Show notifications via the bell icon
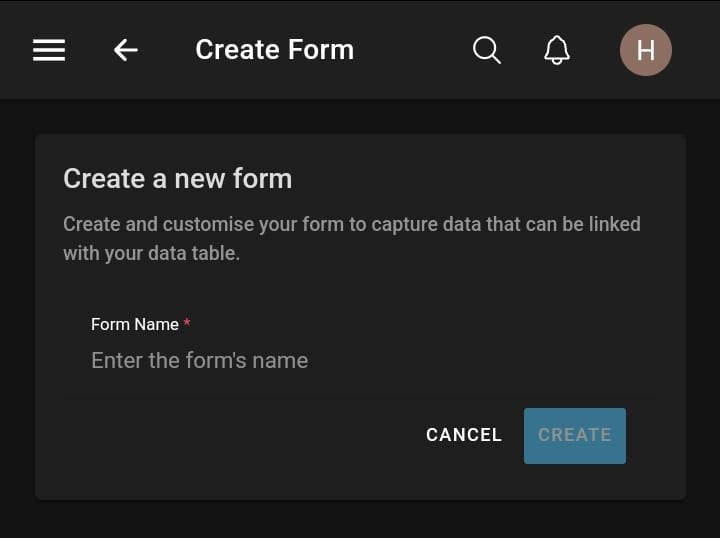The image size is (720, 538). 557,50
